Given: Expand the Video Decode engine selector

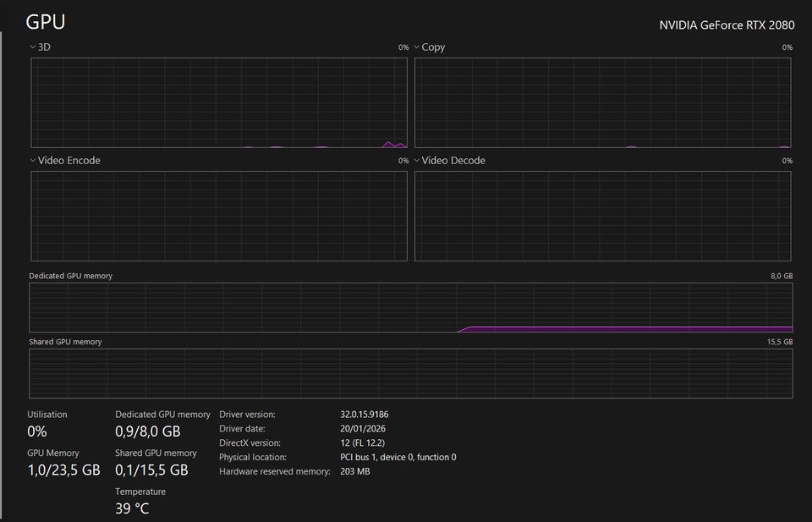Looking at the screenshot, I should coord(448,161).
